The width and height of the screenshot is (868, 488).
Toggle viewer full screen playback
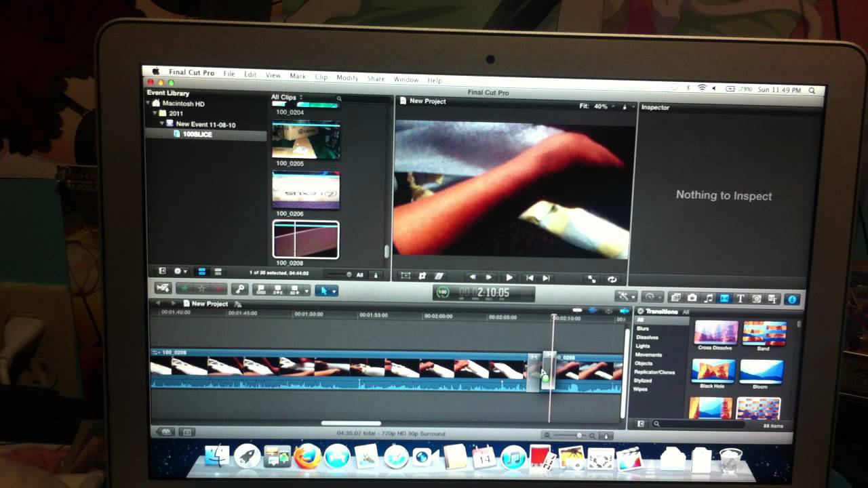591,279
